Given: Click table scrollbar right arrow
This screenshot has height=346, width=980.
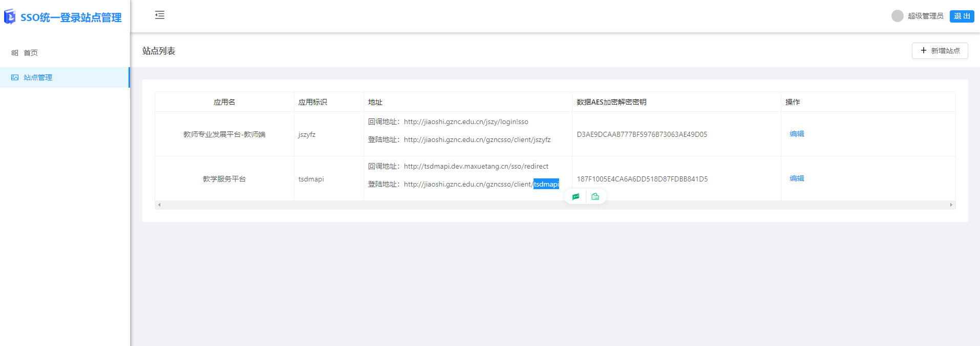Looking at the screenshot, I should (x=951, y=205).
